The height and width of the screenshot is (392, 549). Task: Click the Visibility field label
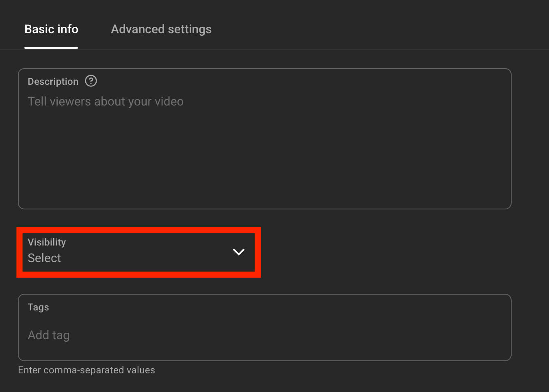click(47, 242)
